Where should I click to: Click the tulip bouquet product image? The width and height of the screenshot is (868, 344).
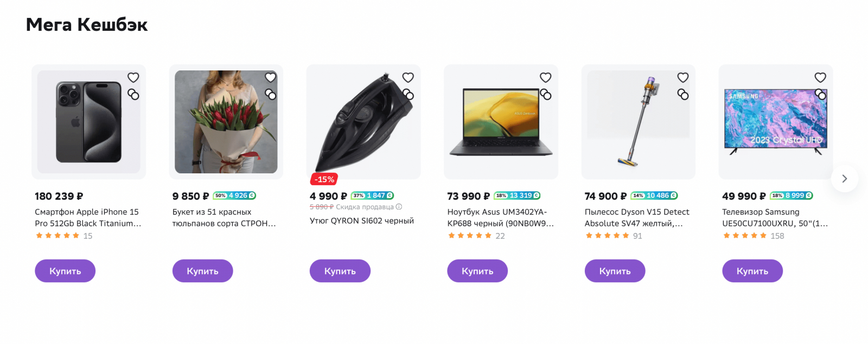pyautogui.click(x=226, y=122)
